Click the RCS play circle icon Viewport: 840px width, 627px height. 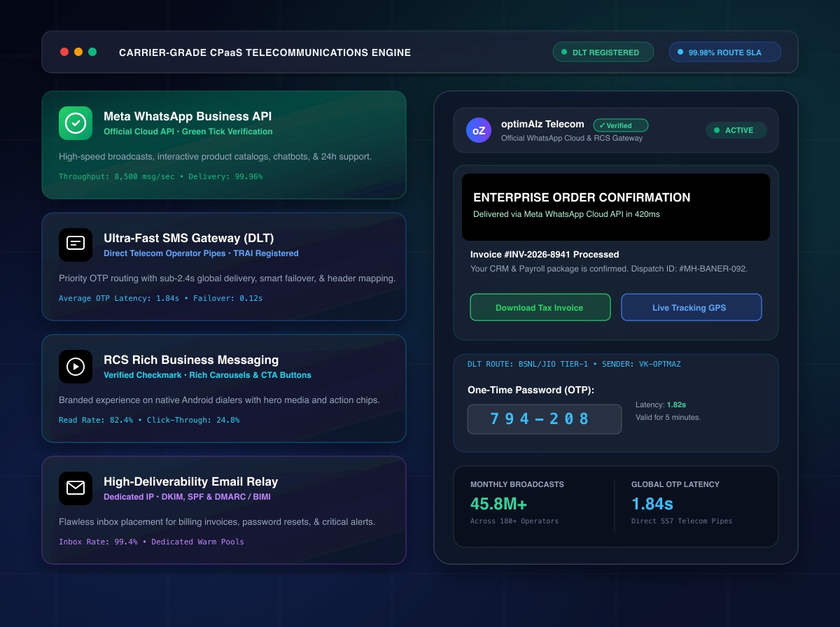point(76,367)
